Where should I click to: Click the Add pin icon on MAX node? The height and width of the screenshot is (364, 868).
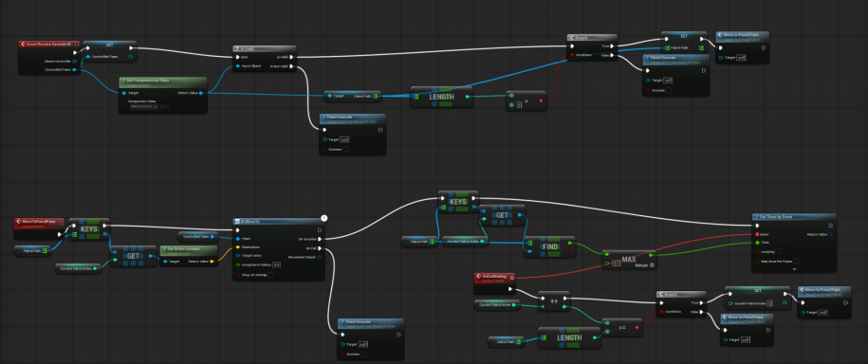coord(652,265)
